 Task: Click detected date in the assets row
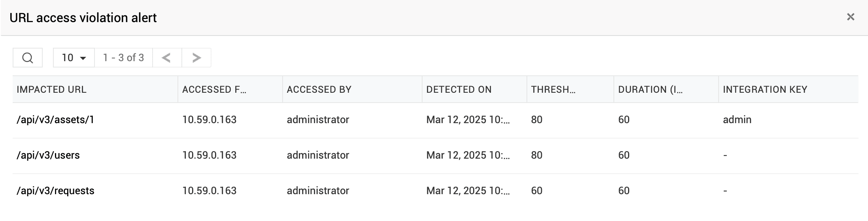[x=468, y=120]
